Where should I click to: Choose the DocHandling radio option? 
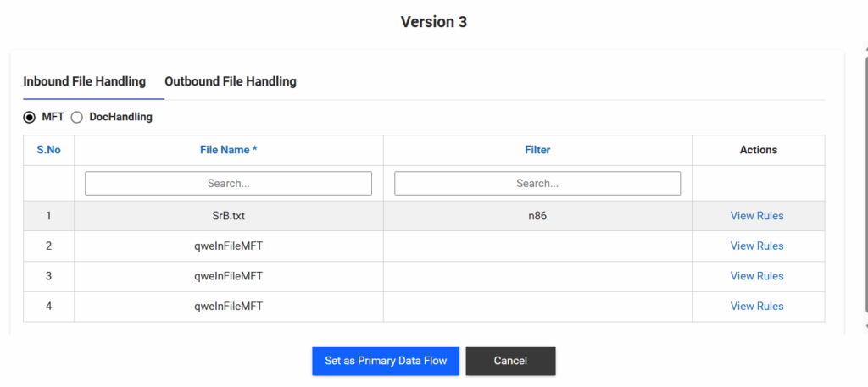point(77,118)
